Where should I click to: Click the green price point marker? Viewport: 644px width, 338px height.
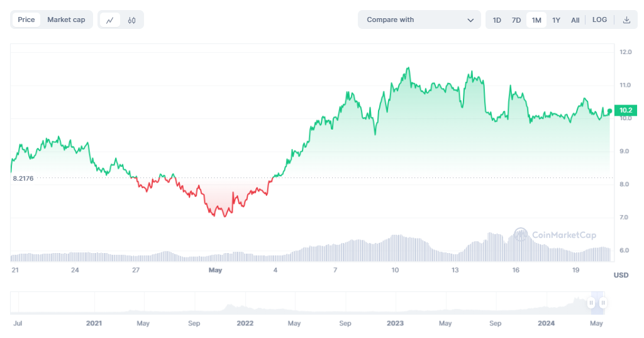(x=609, y=111)
